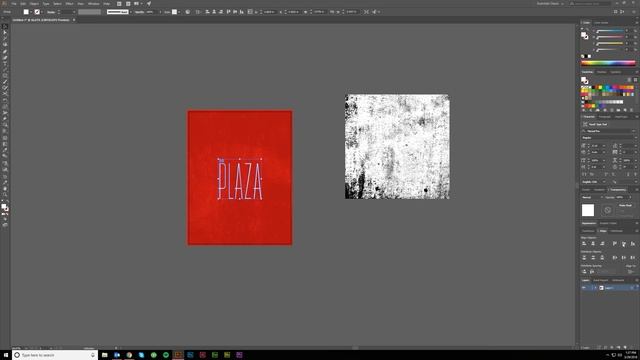Click horizontal align left in Align panel
Viewport: 640px width, 360px height.
tap(584, 244)
